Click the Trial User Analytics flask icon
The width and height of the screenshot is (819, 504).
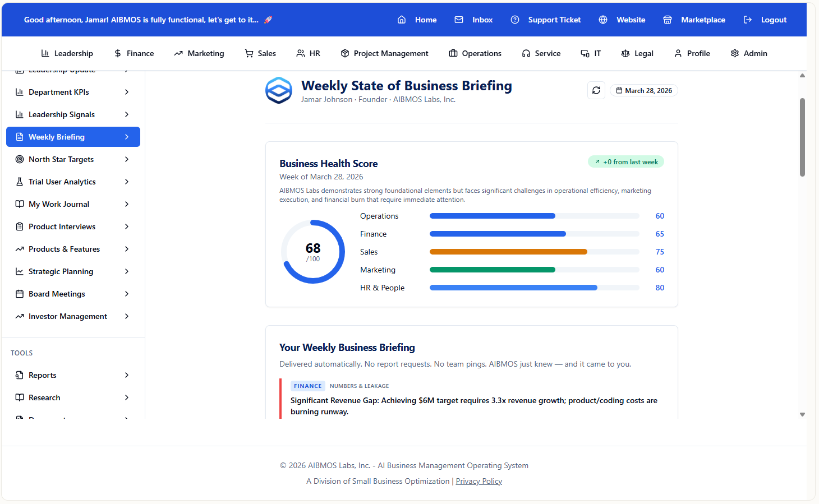tap(20, 182)
